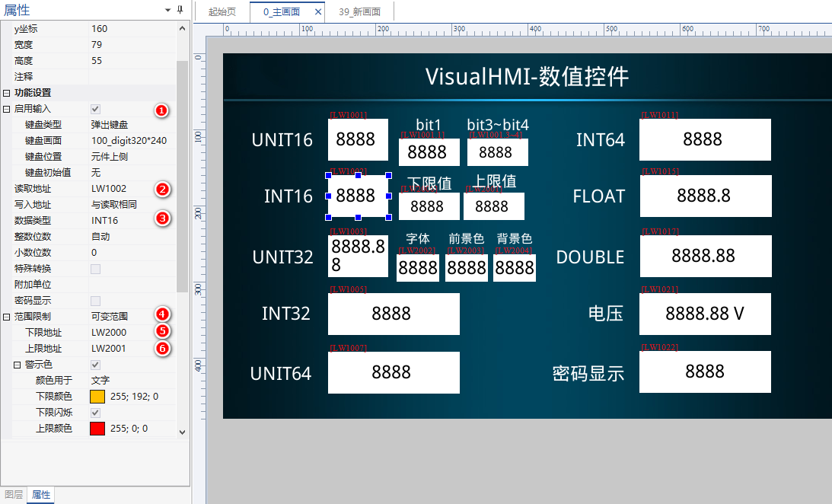The height and width of the screenshot is (504, 832).
Task: Click the red 上限颜色 color swatch
Action: (97, 429)
